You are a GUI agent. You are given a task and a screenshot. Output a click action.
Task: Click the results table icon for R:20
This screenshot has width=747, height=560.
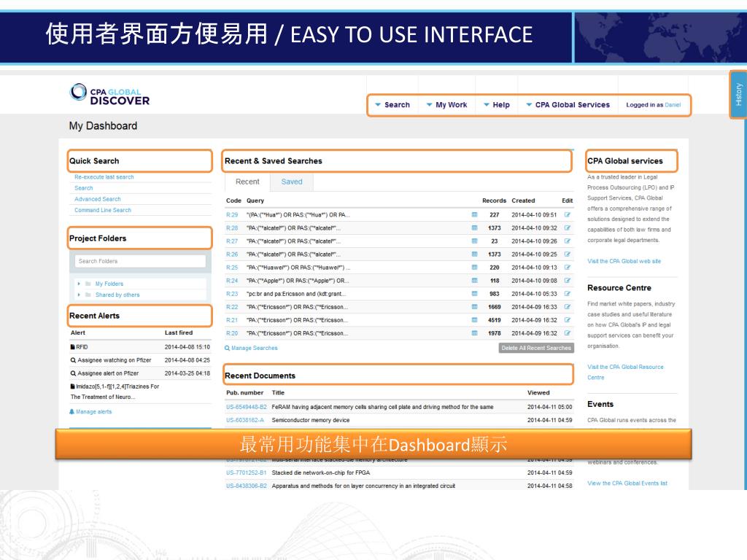(x=474, y=333)
